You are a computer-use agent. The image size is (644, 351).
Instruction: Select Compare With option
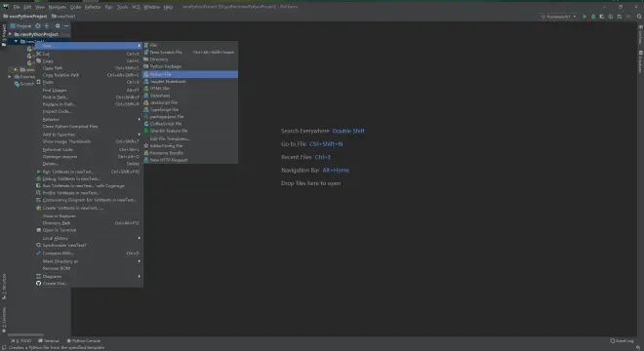tap(89, 253)
